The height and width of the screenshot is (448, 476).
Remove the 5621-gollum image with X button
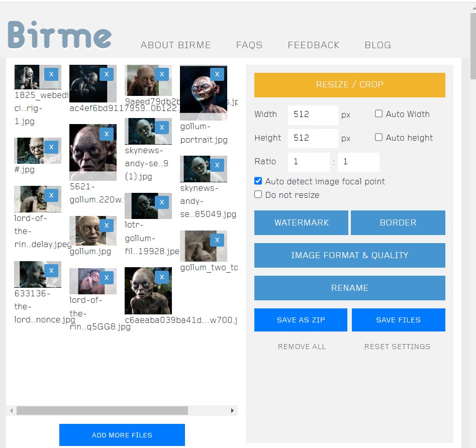coord(107,134)
